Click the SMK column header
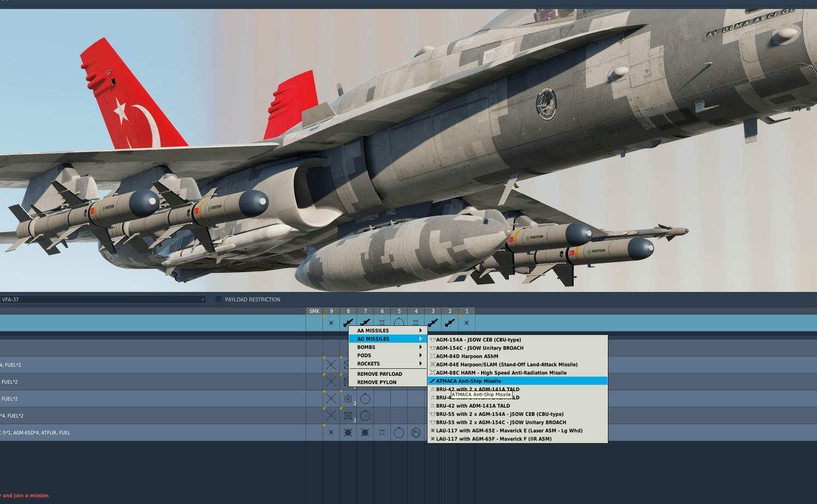 (314, 311)
